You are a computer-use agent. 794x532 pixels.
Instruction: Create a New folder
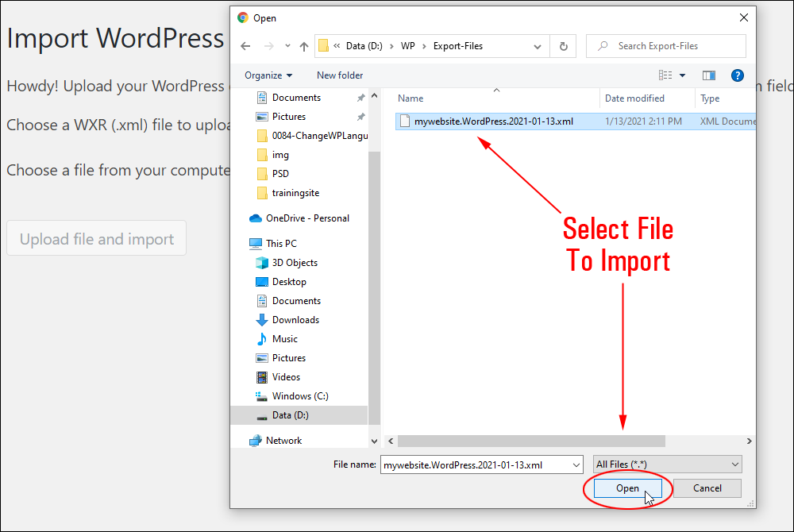click(x=340, y=75)
